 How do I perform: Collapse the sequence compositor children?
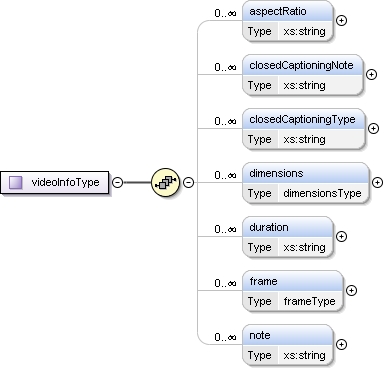point(189,182)
